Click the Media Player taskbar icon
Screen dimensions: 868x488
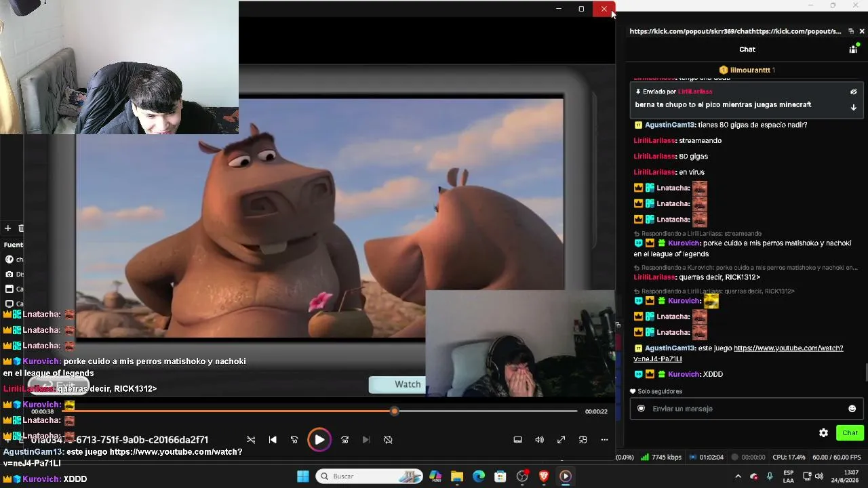tap(566, 476)
